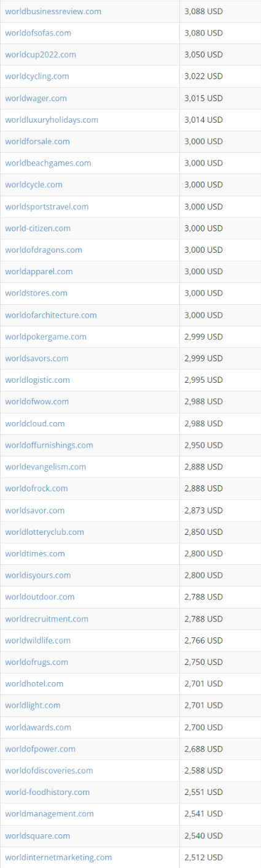261x868 pixels.
Task: Click the worldofarchitecture.com link
Action: (x=51, y=315)
